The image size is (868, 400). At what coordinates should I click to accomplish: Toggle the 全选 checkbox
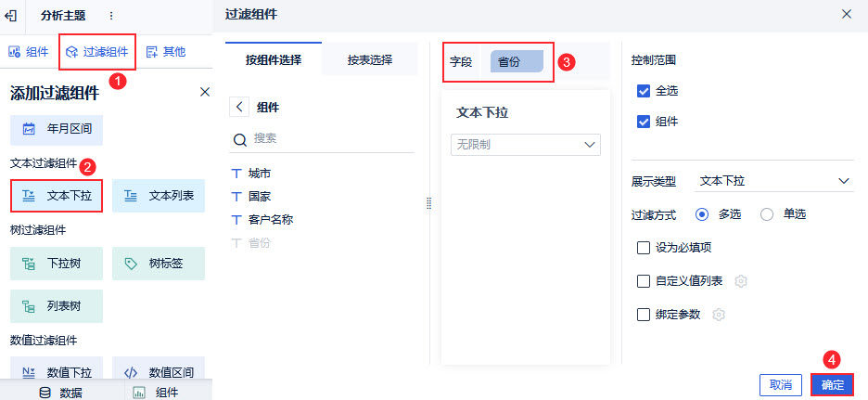644,91
